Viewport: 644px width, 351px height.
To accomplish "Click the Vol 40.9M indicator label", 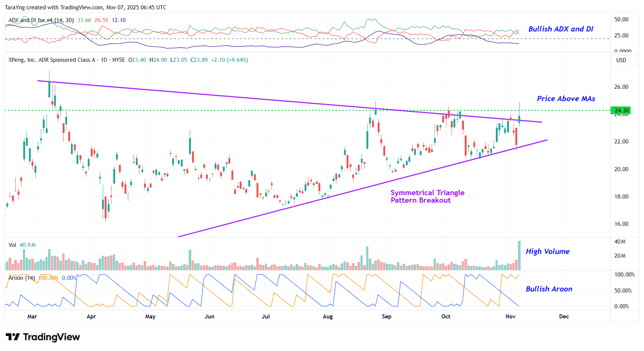I will point(22,245).
